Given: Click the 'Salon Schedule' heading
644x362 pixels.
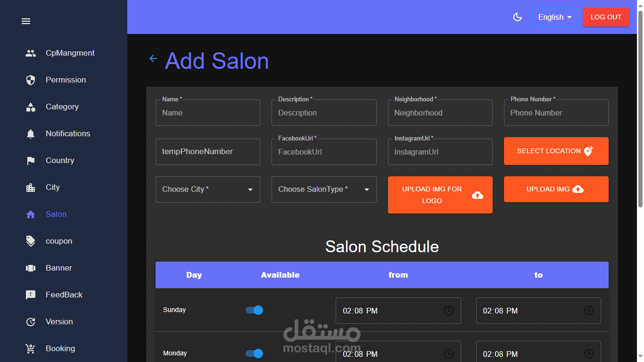Looking at the screenshot, I should [382, 247].
